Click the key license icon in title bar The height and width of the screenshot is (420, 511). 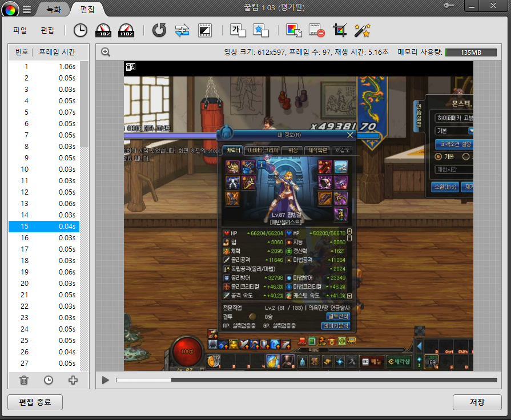point(449,6)
